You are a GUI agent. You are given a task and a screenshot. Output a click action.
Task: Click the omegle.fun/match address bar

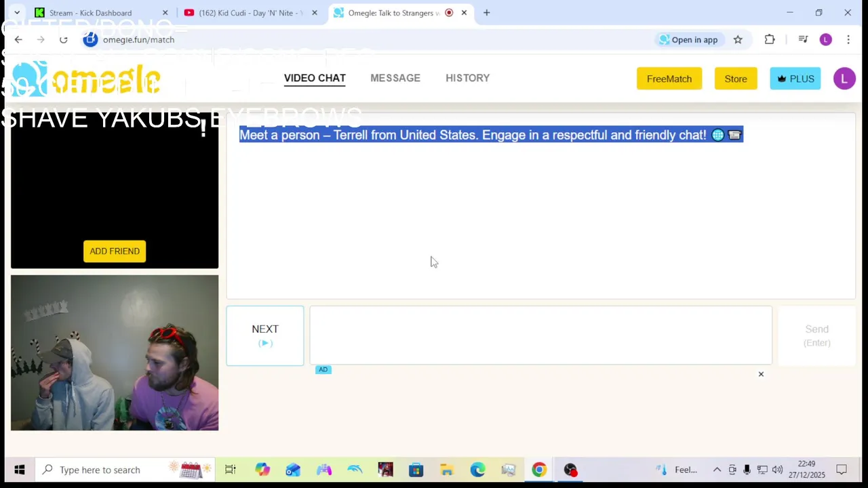coord(366,40)
